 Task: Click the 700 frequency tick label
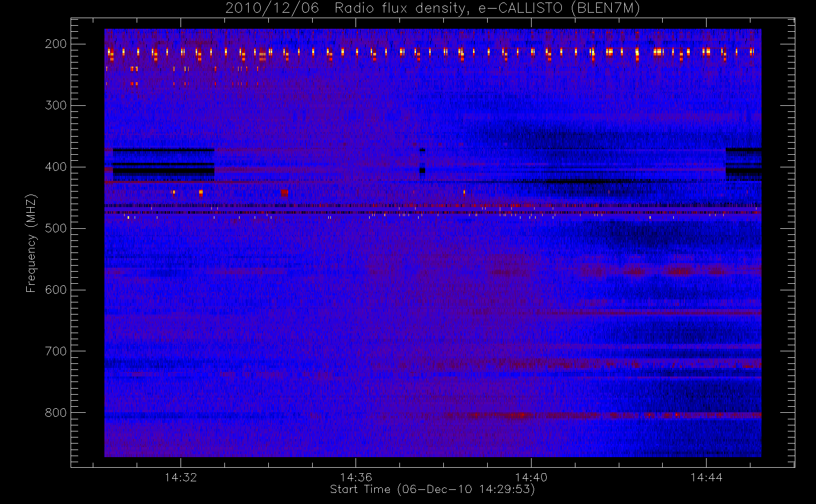[x=56, y=351]
